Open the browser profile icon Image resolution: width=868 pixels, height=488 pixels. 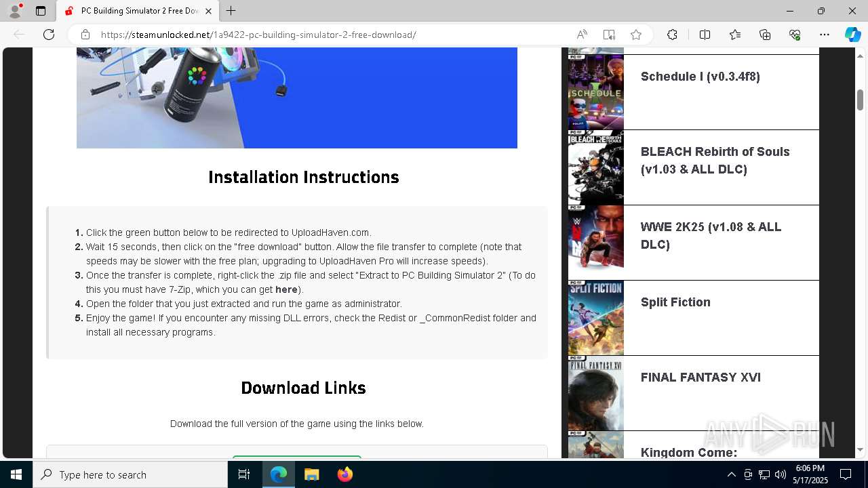point(14,11)
